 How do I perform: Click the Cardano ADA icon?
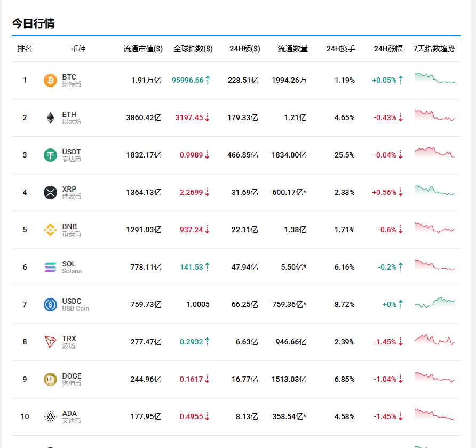coord(50,417)
